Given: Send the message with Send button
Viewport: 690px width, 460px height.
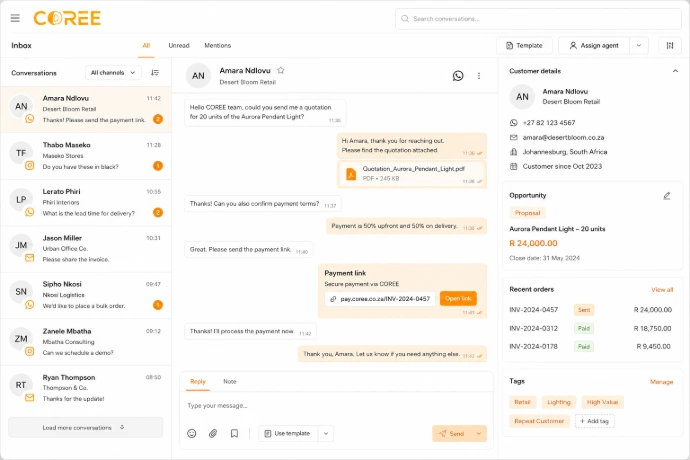Looking at the screenshot, I should pyautogui.click(x=452, y=434).
